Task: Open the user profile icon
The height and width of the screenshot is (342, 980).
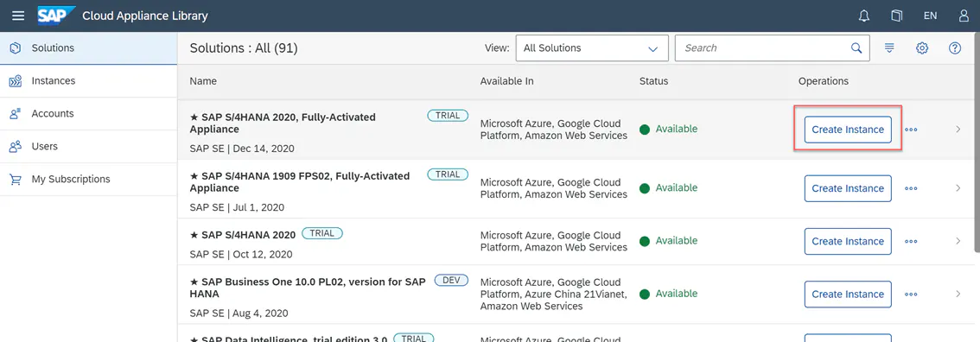Action: (x=964, y=16)
